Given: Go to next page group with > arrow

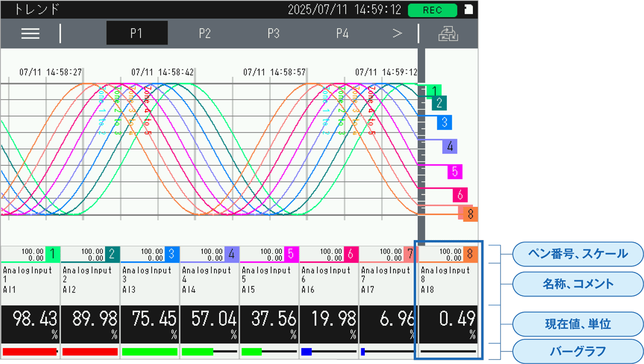Looking at the screenshot, I should [x=397, y=33].
